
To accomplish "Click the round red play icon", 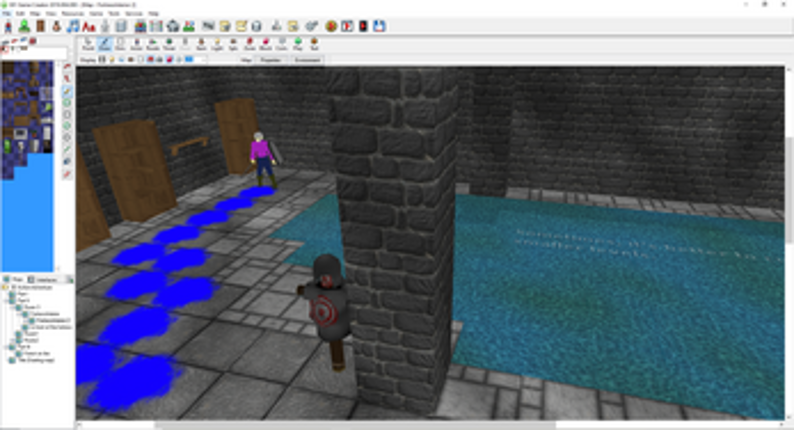I will (x=331, y=26).
